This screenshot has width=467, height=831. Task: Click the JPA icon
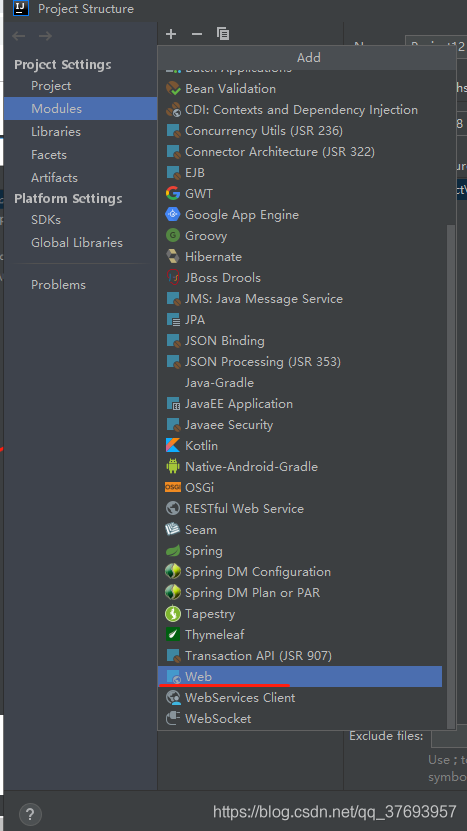pyautogui.click(x=173, y=320)
